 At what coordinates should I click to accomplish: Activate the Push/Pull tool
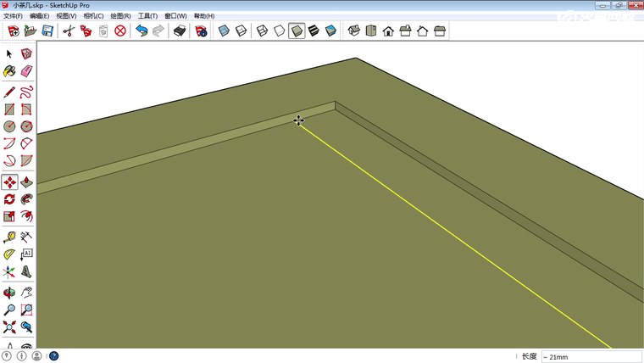(x=27, y=182)
